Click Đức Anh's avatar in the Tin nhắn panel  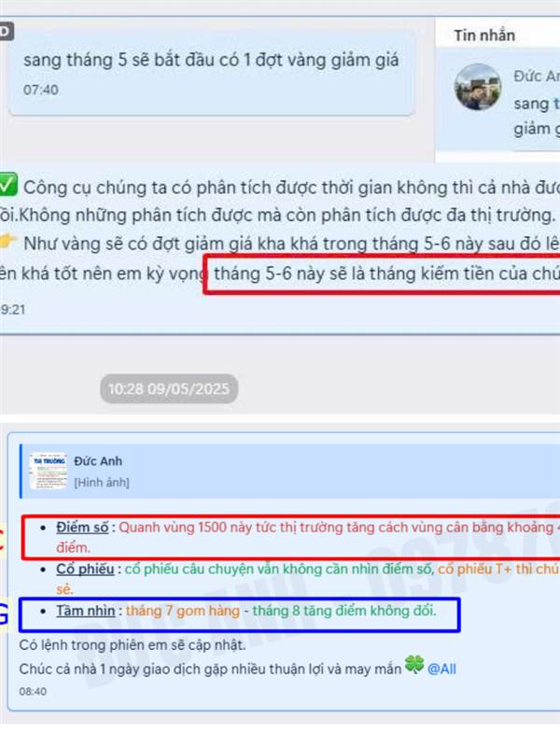coord(478,87)
